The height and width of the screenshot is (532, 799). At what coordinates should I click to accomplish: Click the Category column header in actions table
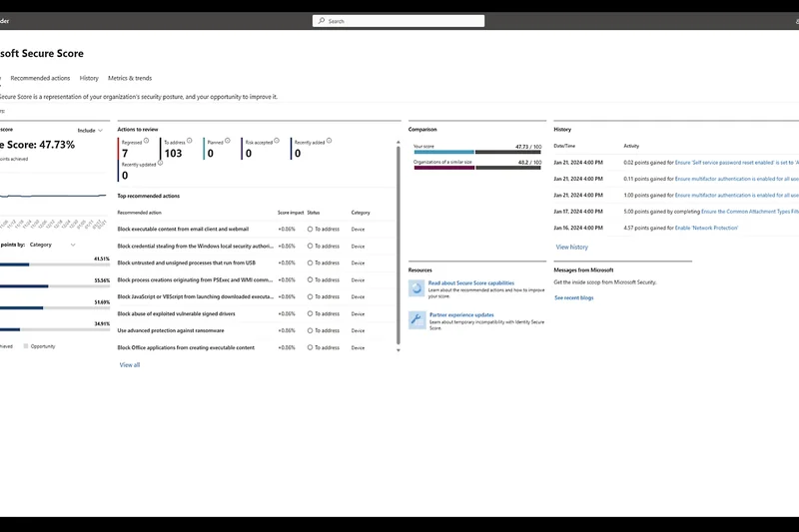click(x=361, y=213)
